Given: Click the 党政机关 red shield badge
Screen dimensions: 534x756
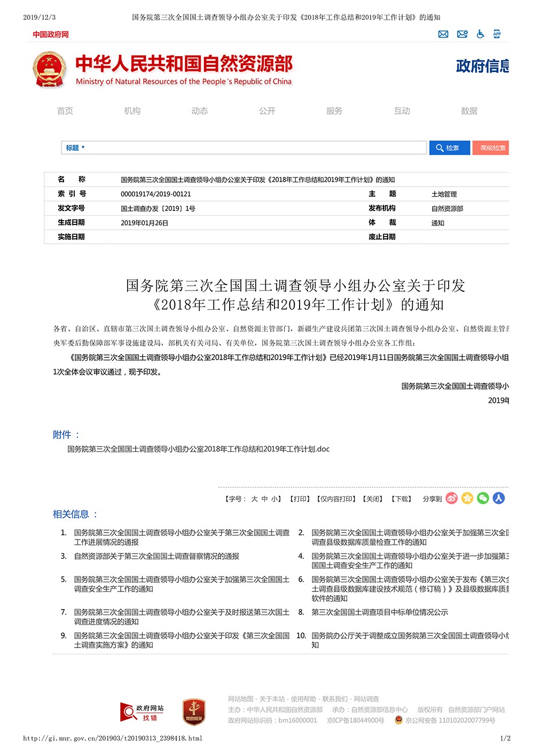Looking at the screenshot, I should pos(194,712).
